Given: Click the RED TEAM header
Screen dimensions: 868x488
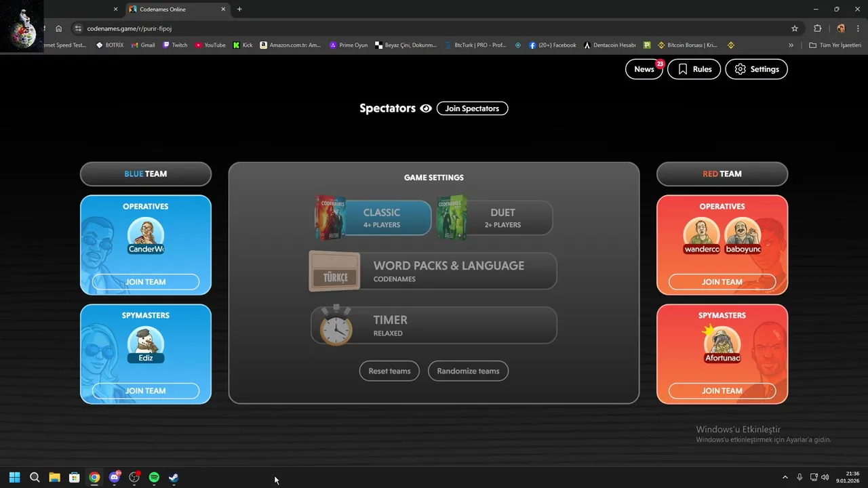Looking at the screenshot, I should coord(722,174).
